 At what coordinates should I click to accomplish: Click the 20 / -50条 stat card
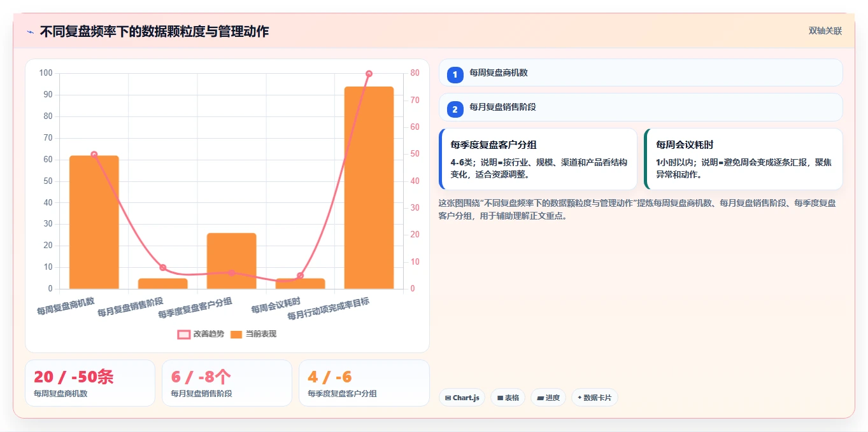pyautogui.click(x=90, y=383)
